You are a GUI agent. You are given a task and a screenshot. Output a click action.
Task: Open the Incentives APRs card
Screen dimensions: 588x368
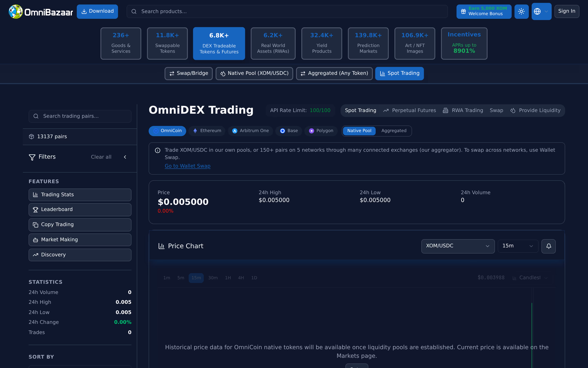tap(464, 44)
